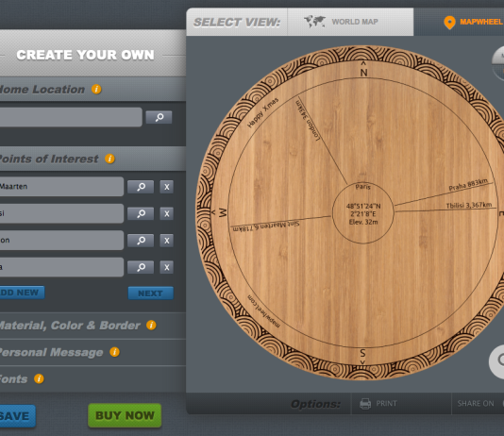504x436 pixels.
Task: Delete the second point of interest entry
Action: (166, 213)
